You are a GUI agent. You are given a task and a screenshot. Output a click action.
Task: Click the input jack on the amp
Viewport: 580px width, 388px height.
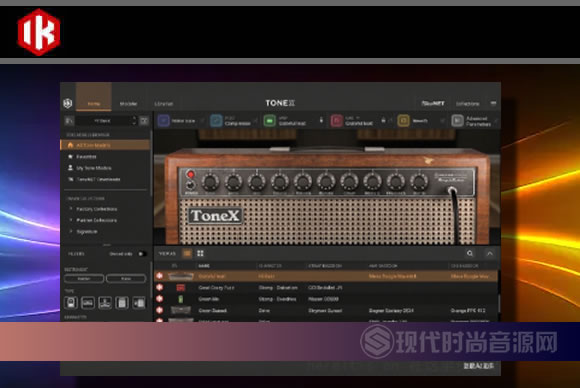pyautogui.click(x=452, y=191)
